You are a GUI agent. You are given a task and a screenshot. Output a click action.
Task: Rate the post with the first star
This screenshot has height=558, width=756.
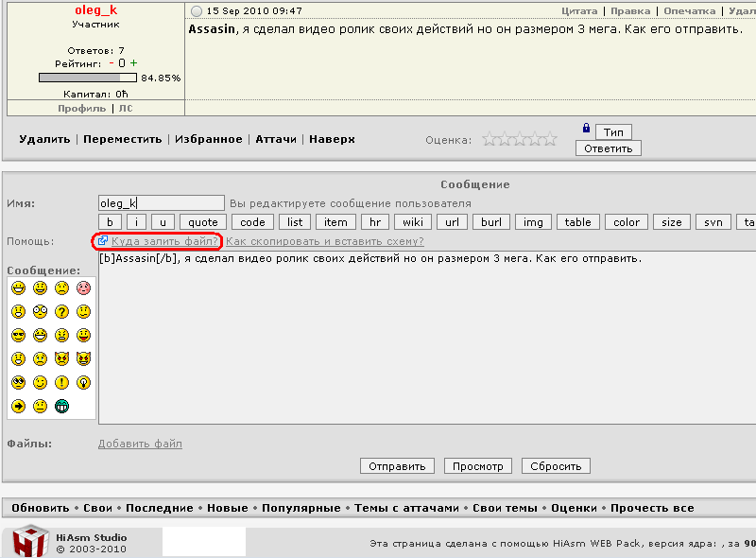tap(490, 139)
